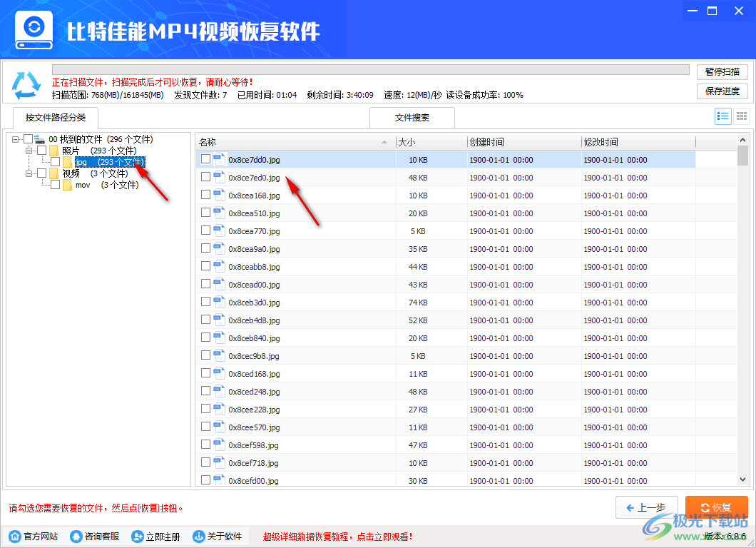The width and height of the screenshot is (756, 548).
Task: Click the mov folder icon
Action: (67, 185)
